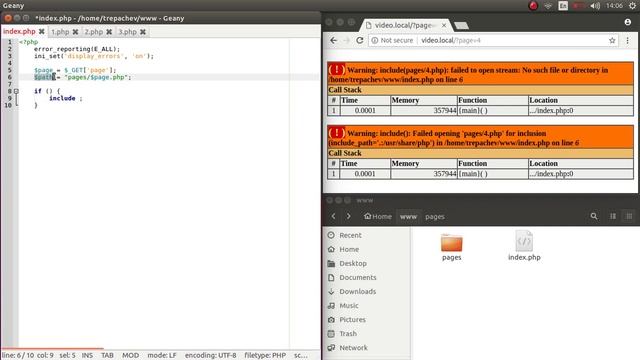Screen dimensions: 640x360
Task: Switch to the index.php editor tab
Action: tap(19, 32)
